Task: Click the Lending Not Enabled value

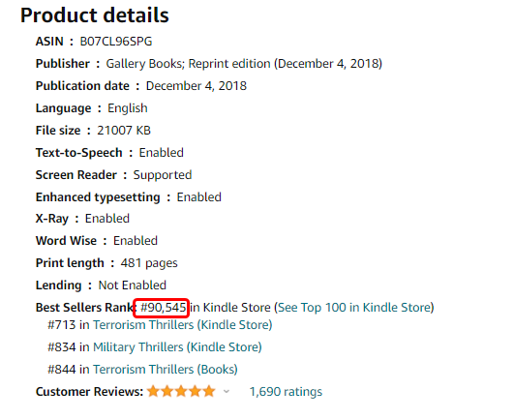Action: 133,285
